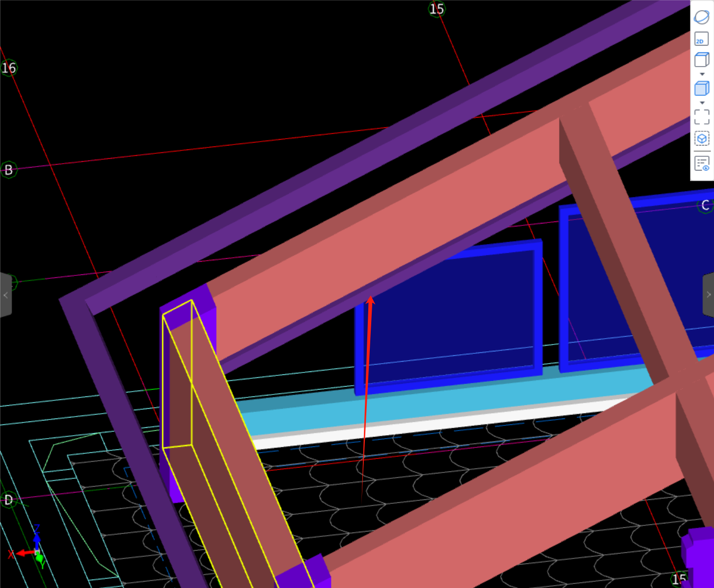This screenshot has height=588, width=714.
Task: Activate the orbit rotate view icon
Action: (x=702, y=17)
